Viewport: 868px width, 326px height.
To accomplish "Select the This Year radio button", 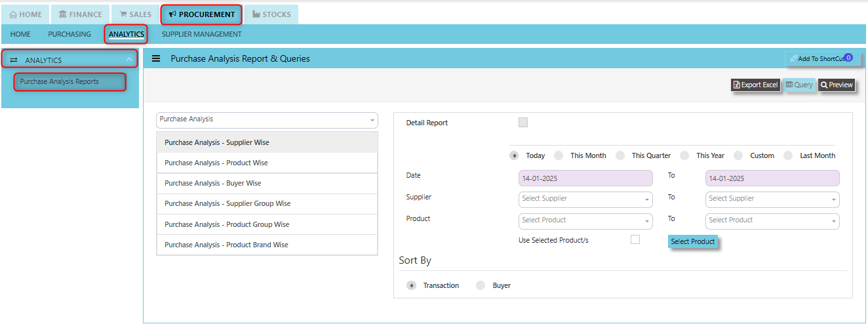I will coord(684,155).
